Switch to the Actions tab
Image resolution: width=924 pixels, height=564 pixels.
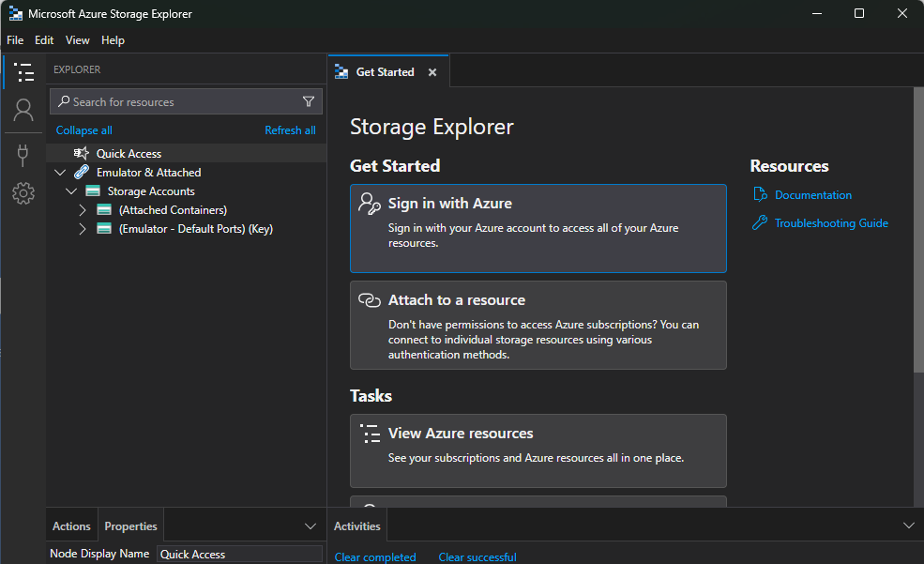coord(71,526)
